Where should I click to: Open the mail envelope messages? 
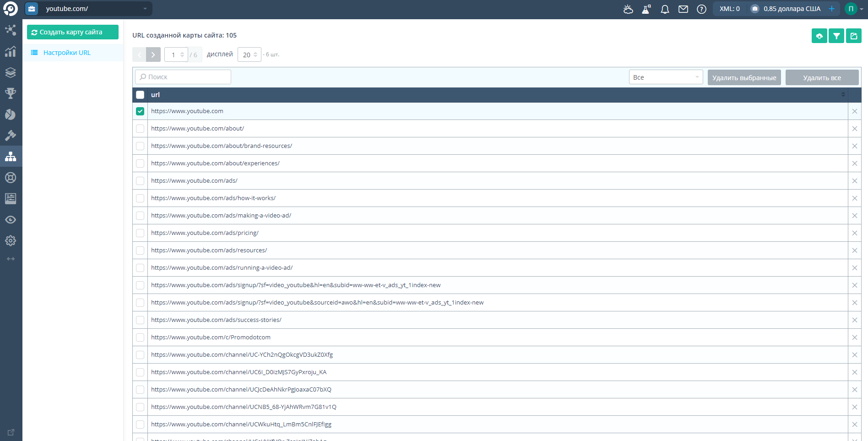click(x=683, y=9)
